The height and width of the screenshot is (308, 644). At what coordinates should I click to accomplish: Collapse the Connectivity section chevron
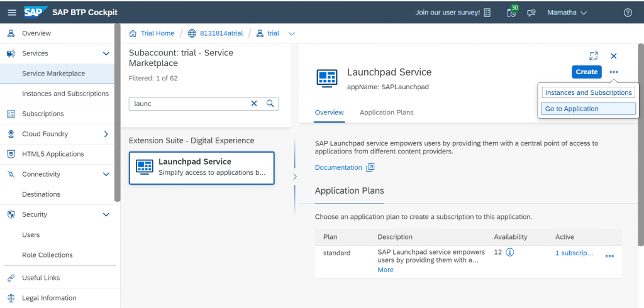pyautogui.click(x=106, y=174)
